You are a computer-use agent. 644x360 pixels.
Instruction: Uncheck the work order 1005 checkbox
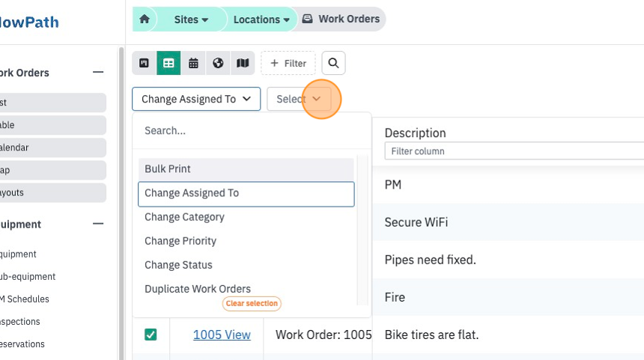click(151, 335)
